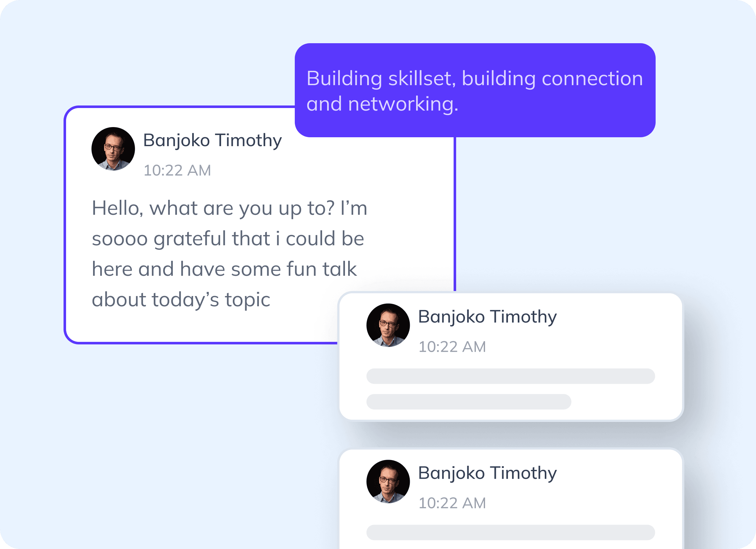The height and width of the screenshot is (549, 756).
Task: Click the avatar in the middle message card
Action: (388, 325)
